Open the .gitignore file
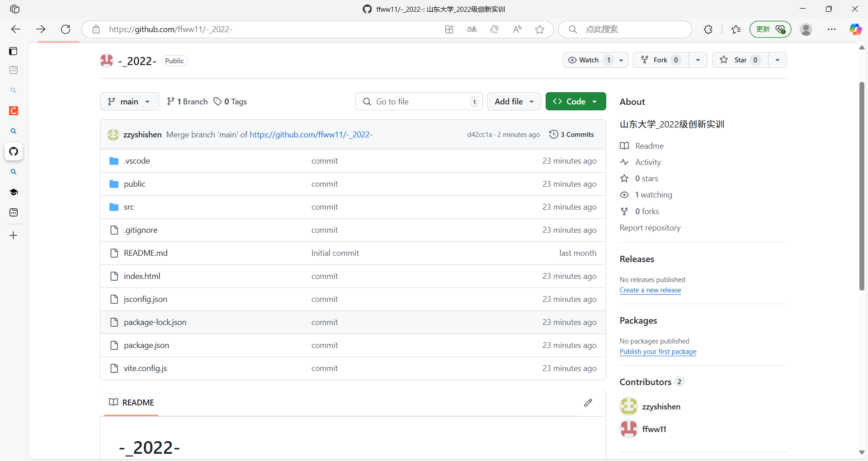868x461 pixels. [x=141, y=230]
